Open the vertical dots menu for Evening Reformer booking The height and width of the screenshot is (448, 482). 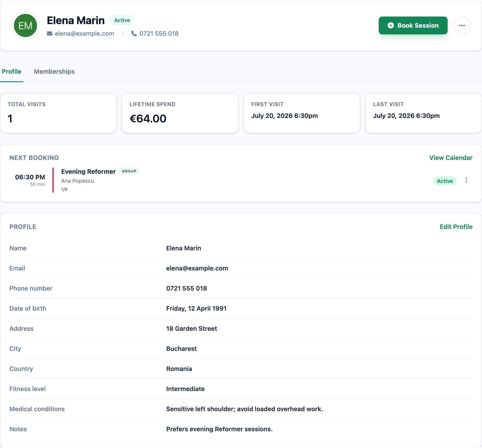click(466, 180)
